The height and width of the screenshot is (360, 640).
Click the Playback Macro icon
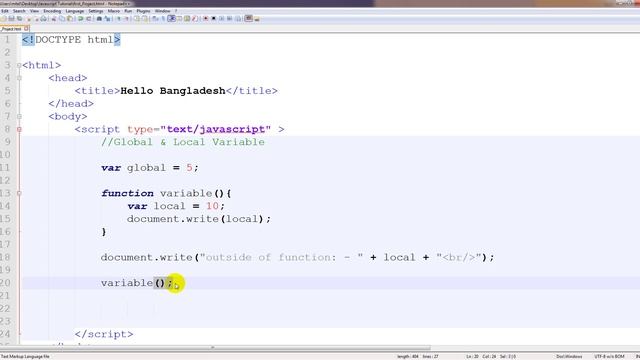pos(222,18)
